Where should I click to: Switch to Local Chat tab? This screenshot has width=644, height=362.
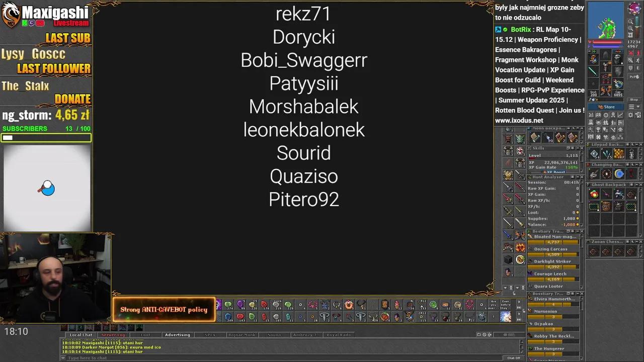(81, 335)
